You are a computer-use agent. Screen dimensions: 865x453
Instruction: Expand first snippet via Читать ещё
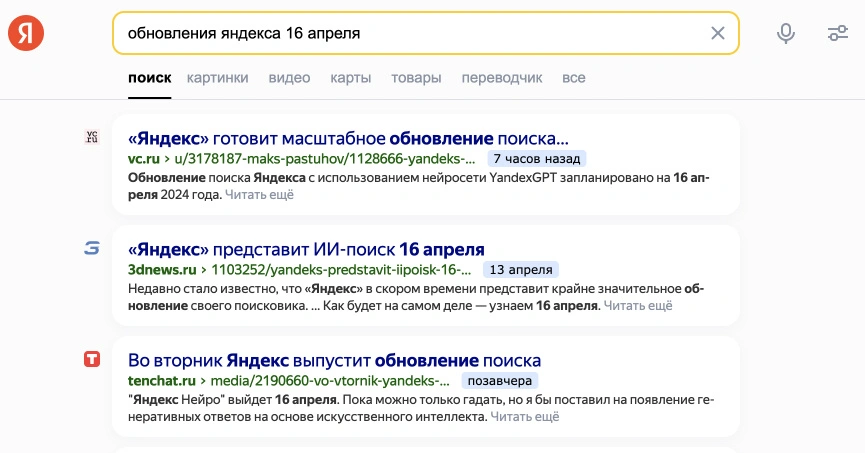pos(259,195)
